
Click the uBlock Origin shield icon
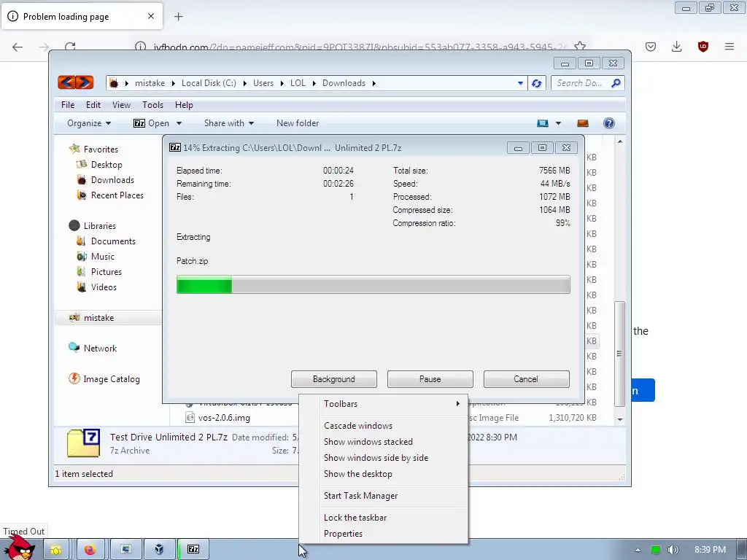coord(703,47)
